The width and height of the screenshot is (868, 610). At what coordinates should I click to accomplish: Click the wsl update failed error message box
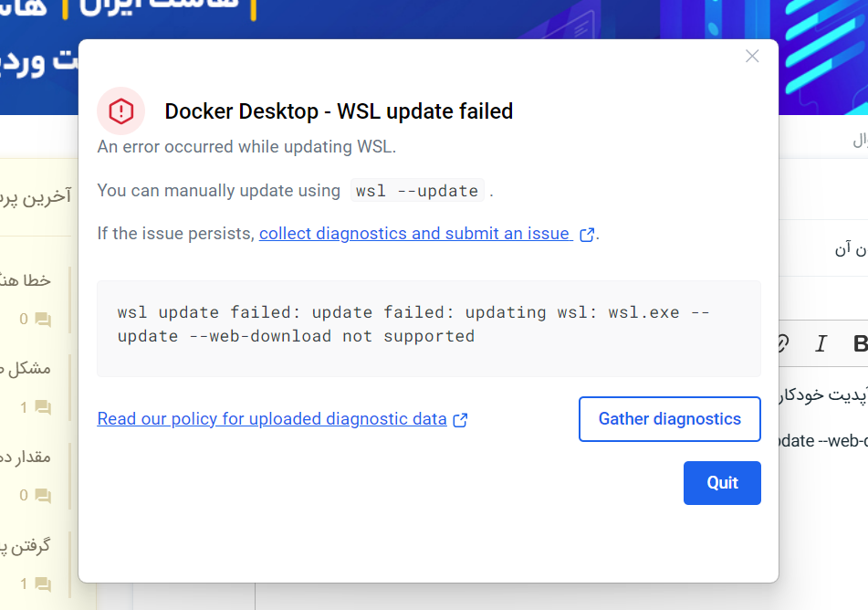pyautogui.click(x=429, y=329)
